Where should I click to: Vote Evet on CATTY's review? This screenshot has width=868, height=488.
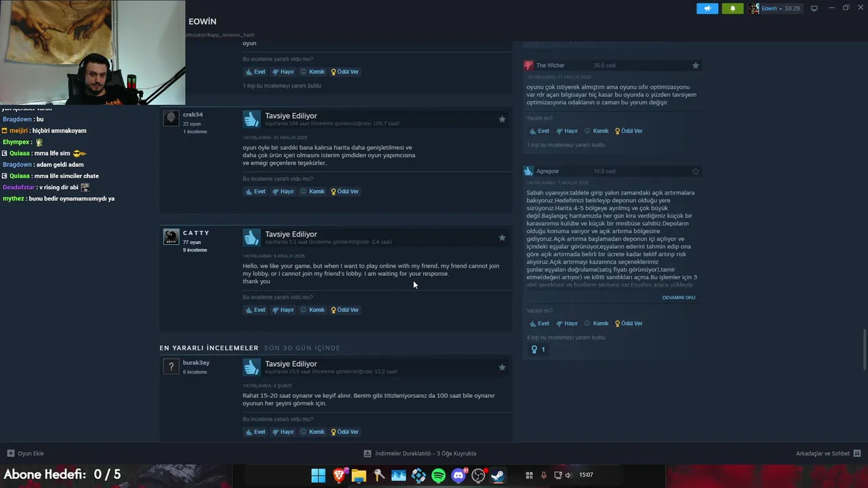click(255, 310)
